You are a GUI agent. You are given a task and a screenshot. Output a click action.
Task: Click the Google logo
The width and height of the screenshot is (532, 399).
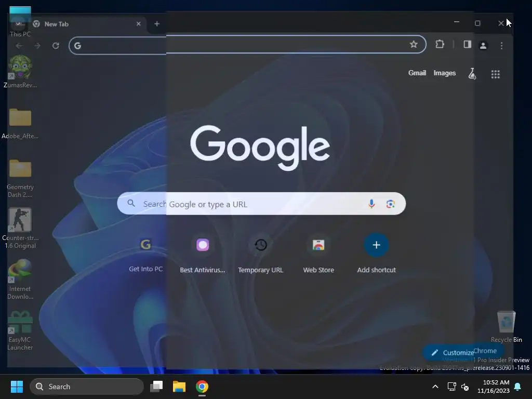coord(260,147)
